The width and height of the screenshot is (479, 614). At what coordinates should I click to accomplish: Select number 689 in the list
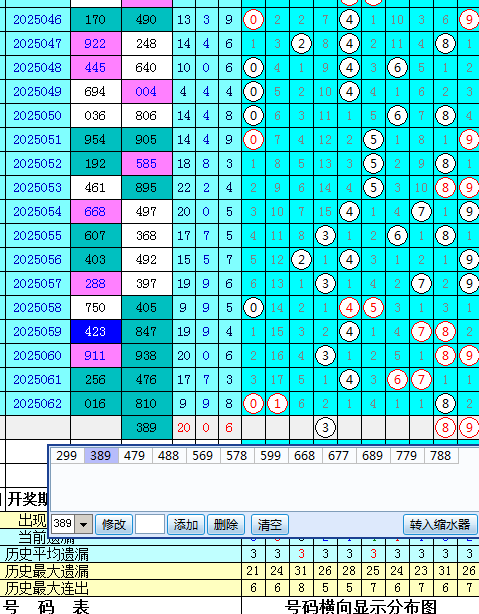372,456
